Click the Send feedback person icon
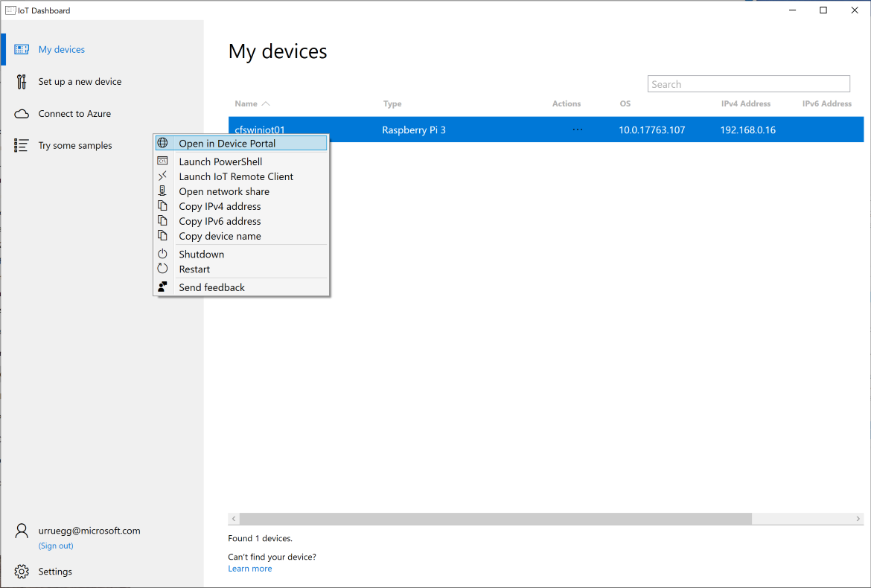871x588 pixels. click(x=162, y=287)
